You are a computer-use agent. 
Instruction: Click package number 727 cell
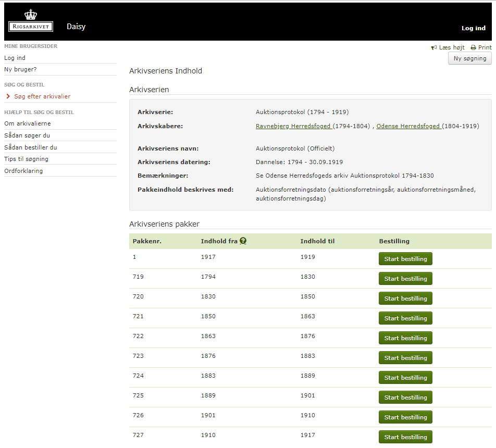tap(138, 435)
